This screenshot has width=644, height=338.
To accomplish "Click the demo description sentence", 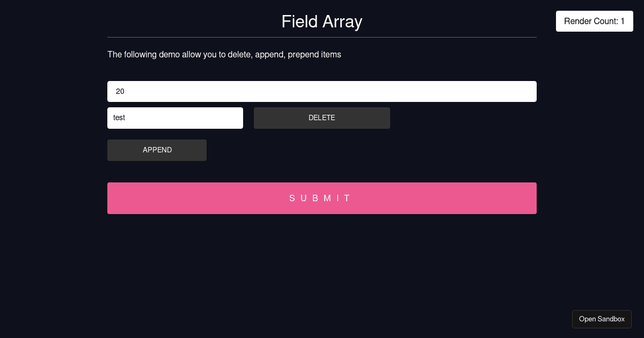I will pos(224,55).
